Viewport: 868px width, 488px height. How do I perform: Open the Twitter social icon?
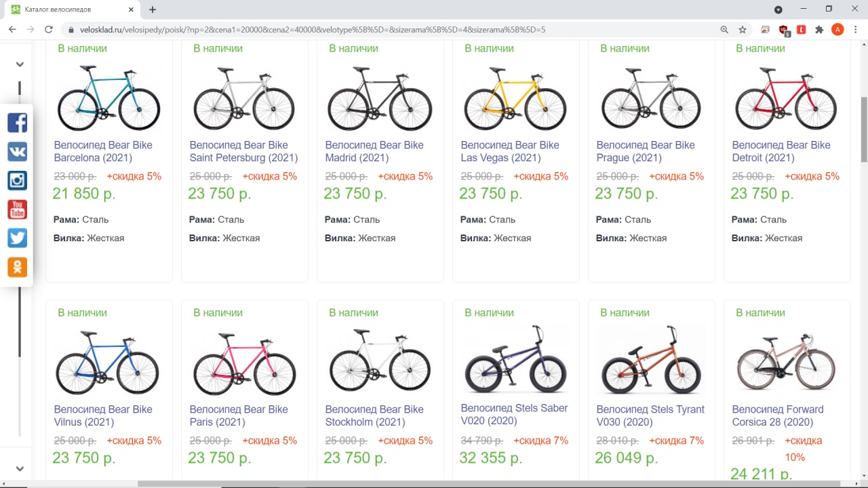click(x=17, y=238)
